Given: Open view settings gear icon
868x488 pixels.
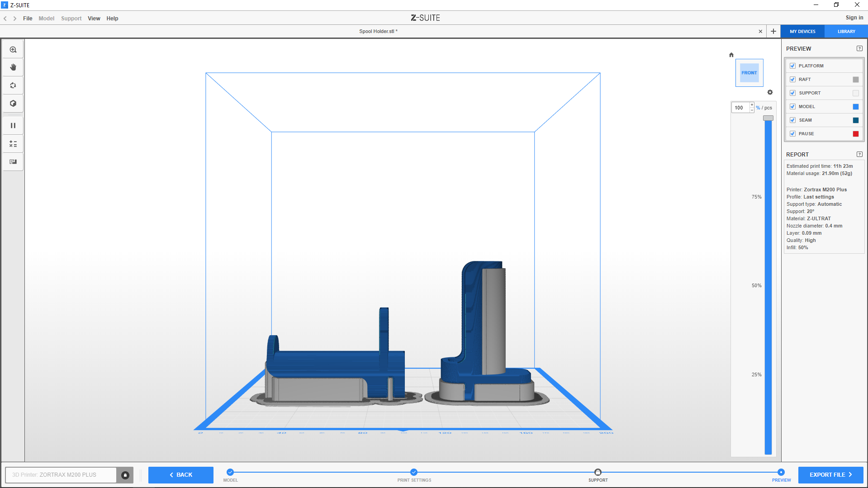Looking at the screenshot, I should (770, 92).
